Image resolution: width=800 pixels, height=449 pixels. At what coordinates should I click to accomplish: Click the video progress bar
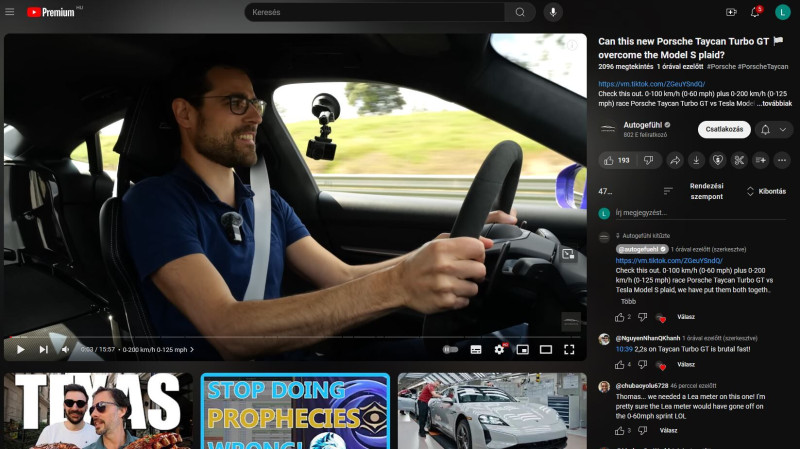[295, 337]
